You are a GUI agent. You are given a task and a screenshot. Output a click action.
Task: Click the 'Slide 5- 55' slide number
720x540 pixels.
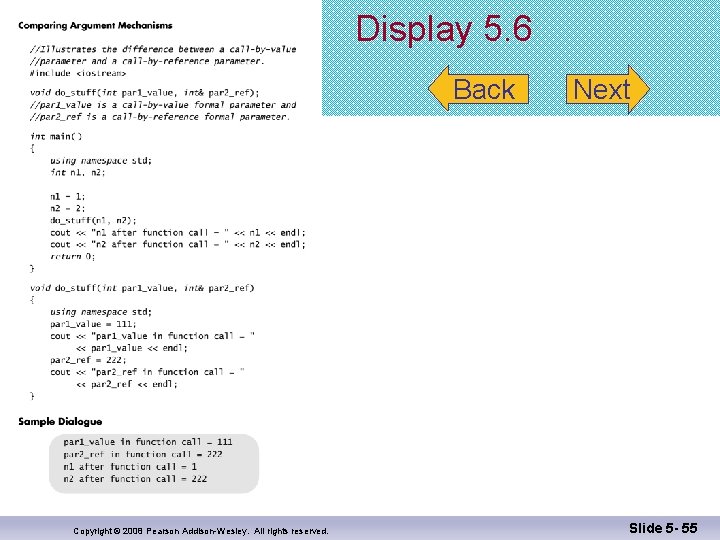pyautogui.click(x=663, y=528)
